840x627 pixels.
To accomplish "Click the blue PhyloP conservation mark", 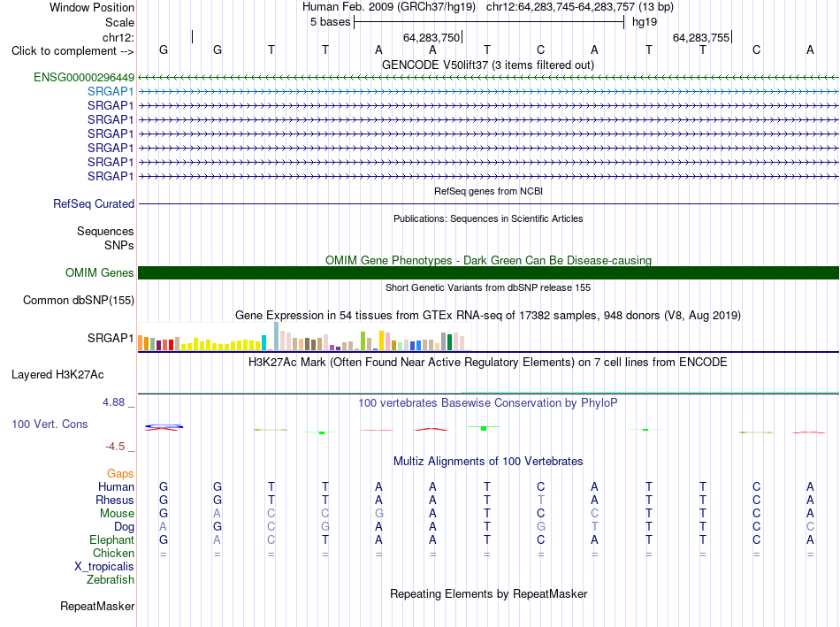I will pyautogui.click(x=164, y=426).
